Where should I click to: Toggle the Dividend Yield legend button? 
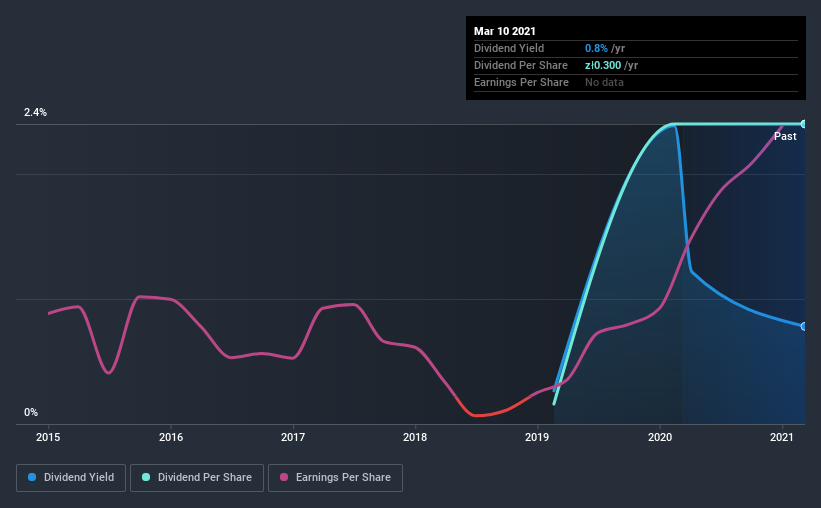tap(71, 478)
